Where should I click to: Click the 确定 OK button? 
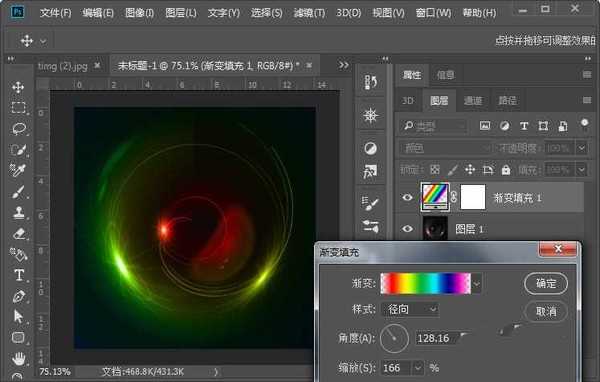coord(546,284)
